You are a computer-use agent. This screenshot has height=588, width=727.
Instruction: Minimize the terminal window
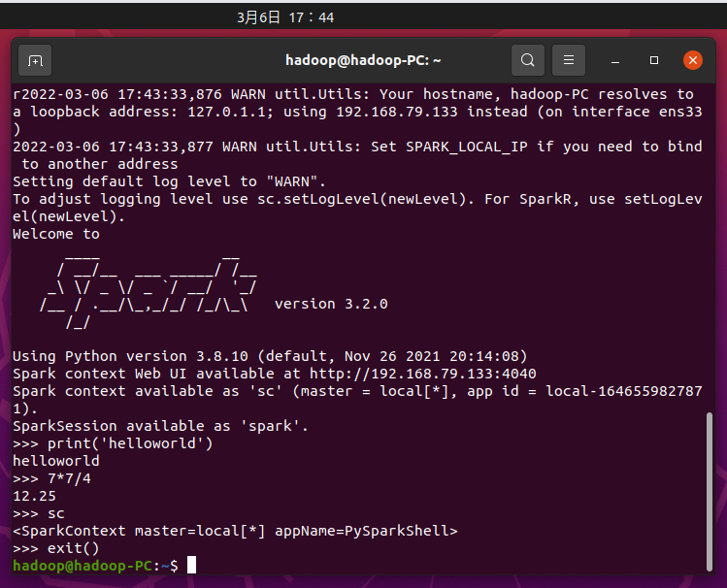615,60
